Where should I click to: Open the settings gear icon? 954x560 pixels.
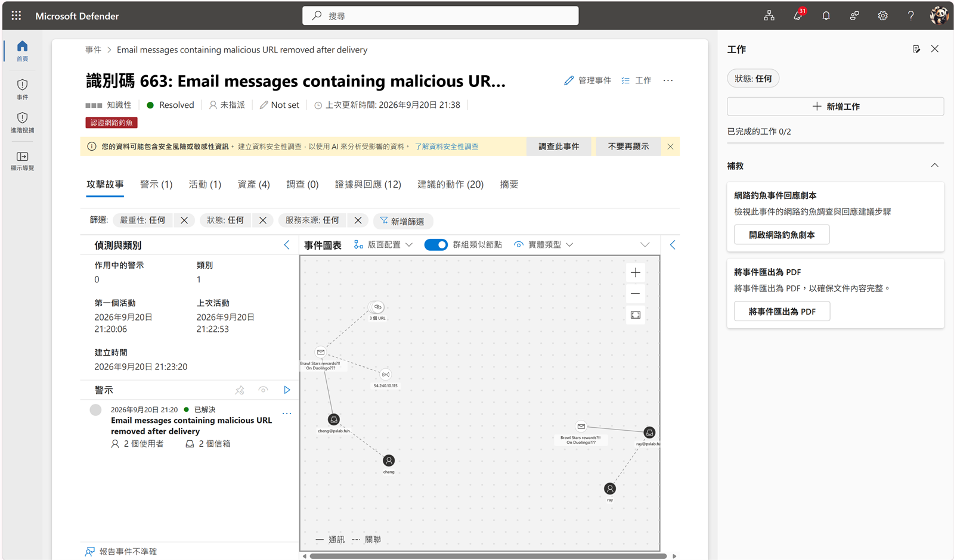coord(882,16)
